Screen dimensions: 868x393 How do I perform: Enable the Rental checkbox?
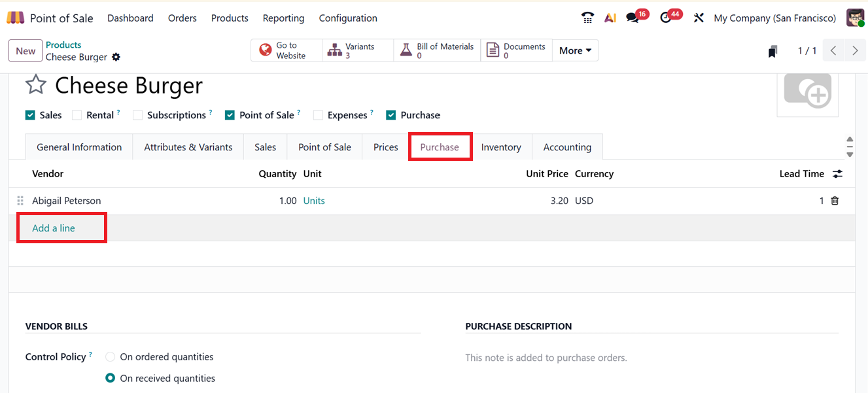[x=76, y=114]
